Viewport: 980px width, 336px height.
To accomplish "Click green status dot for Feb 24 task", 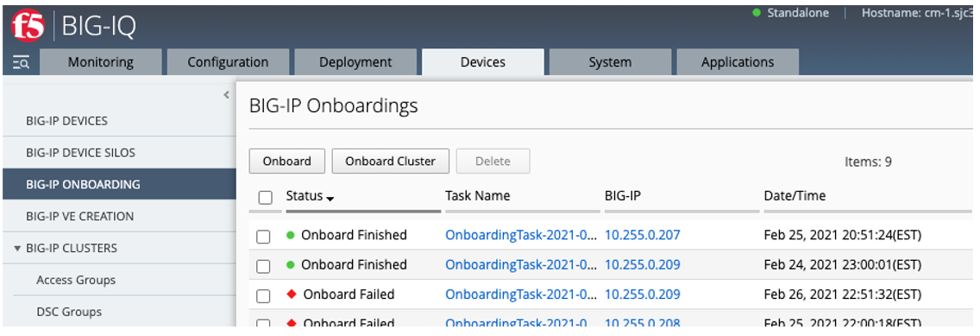I will coord(290,265).
